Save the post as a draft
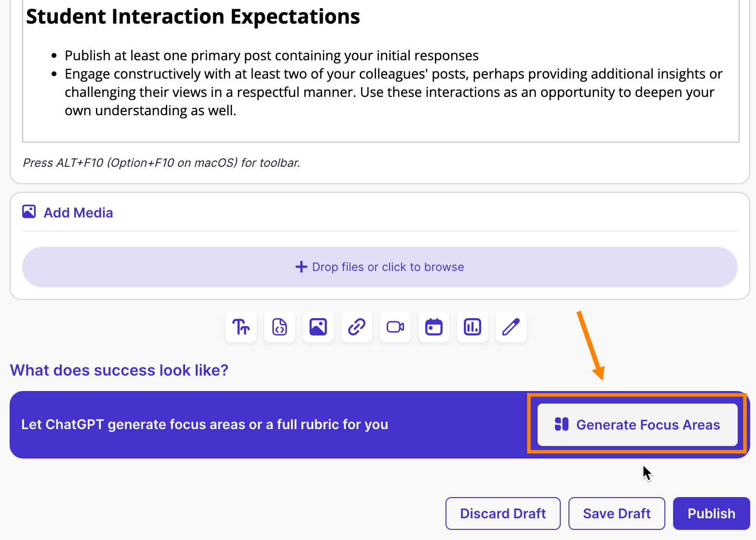 coord(617,513)
